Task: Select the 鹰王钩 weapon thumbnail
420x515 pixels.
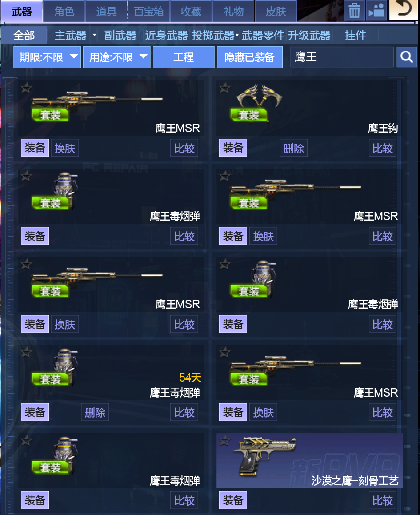Action: (x=259, y=96)
